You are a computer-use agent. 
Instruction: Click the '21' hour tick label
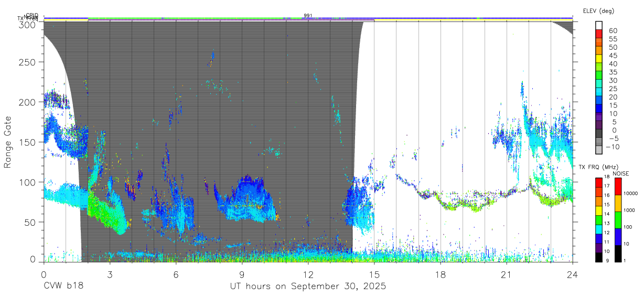pyautogui.click(x=507, y=274)
